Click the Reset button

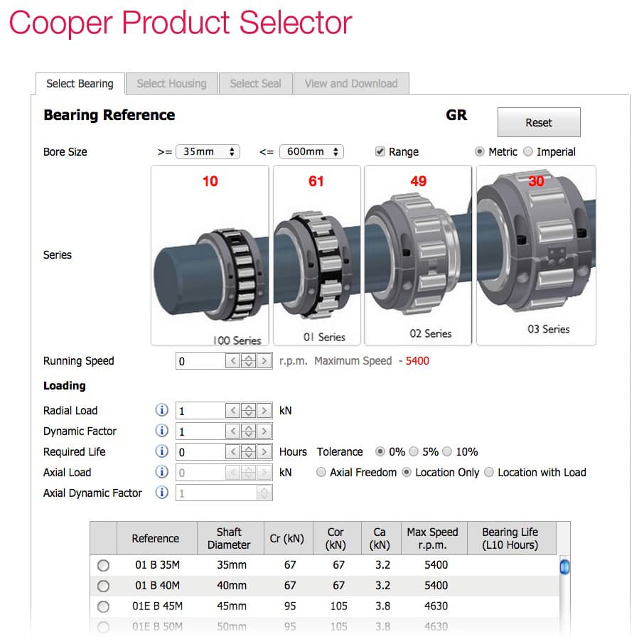click(539, 122)
